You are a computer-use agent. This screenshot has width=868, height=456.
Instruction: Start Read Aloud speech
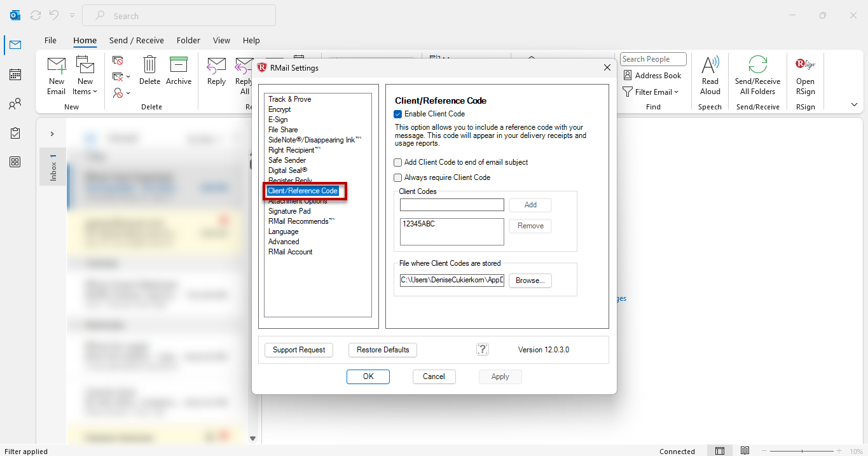(x=710, y=75)
